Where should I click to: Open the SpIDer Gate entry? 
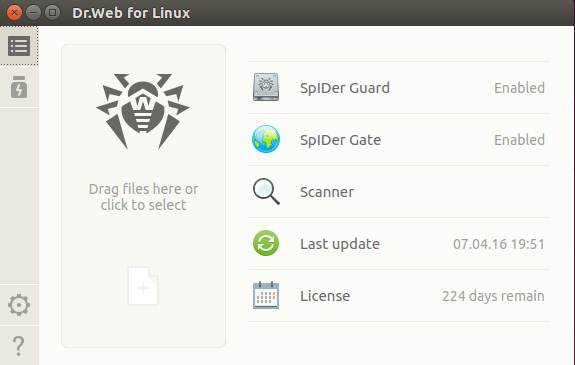[x=399, y=140]
